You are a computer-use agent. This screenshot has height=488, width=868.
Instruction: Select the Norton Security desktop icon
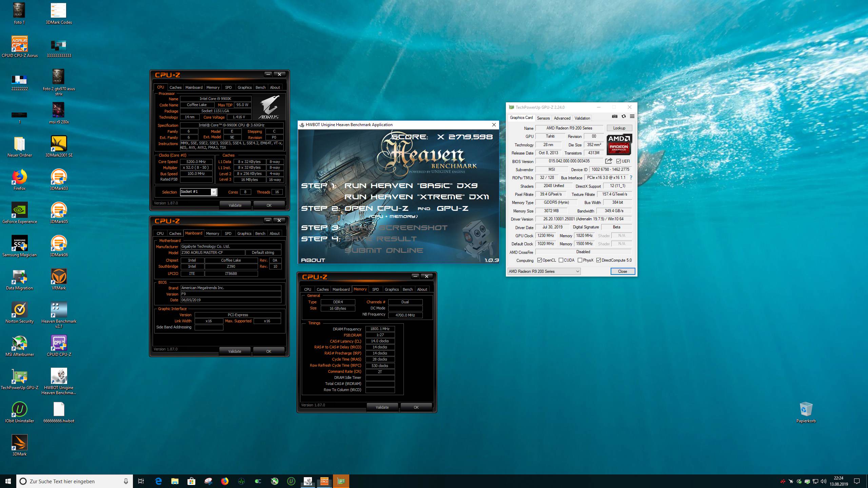coord(20,312)
